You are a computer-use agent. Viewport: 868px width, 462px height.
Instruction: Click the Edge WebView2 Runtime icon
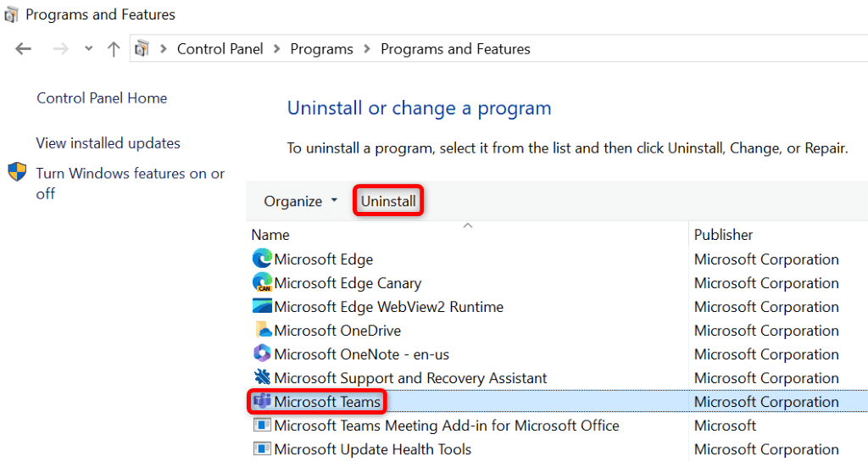(x=262, y=307)
